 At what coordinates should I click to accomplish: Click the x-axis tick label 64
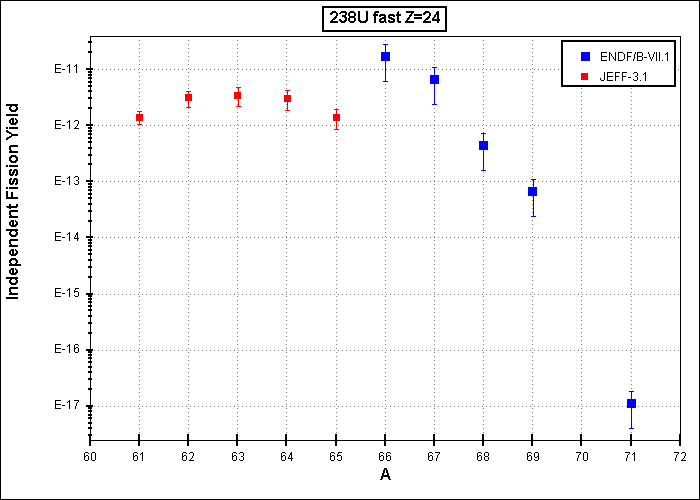pos(287,457)
